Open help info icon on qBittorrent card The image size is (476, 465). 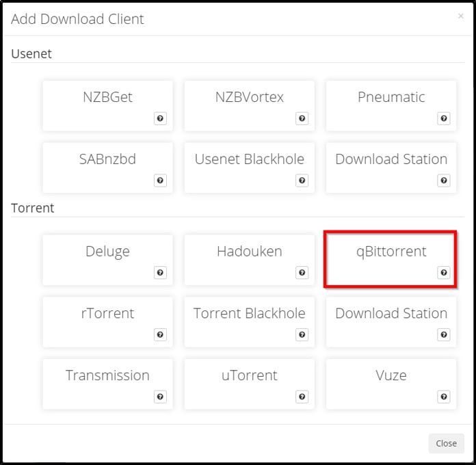click(x=444, y=273)
